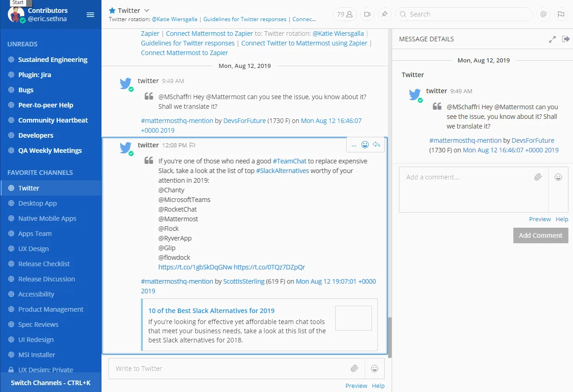Click the twitter bot avatar at 9:49 AM in channel
The image size is (573, 392).
tap(126, 84)
